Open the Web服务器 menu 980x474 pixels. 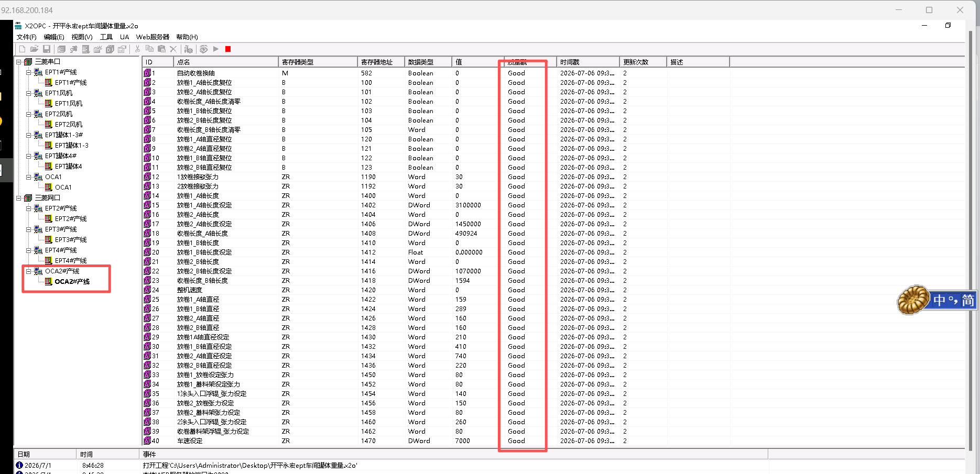tap(153, 37)
